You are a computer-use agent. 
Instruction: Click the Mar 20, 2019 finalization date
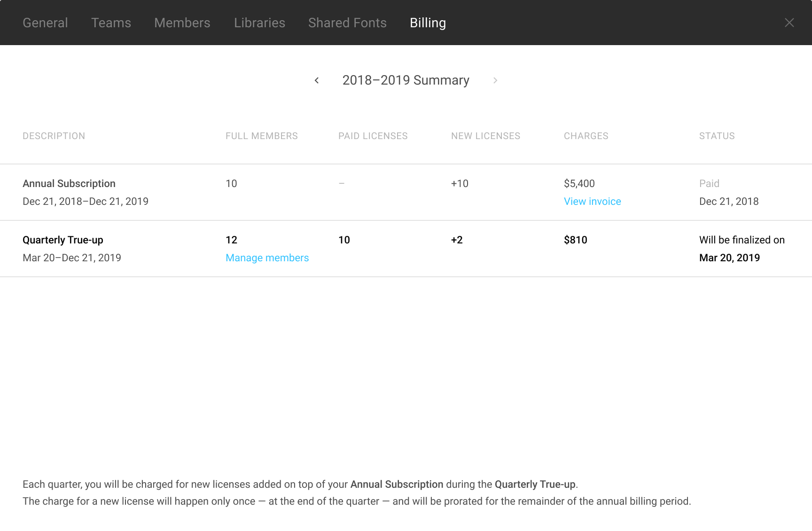729,258
